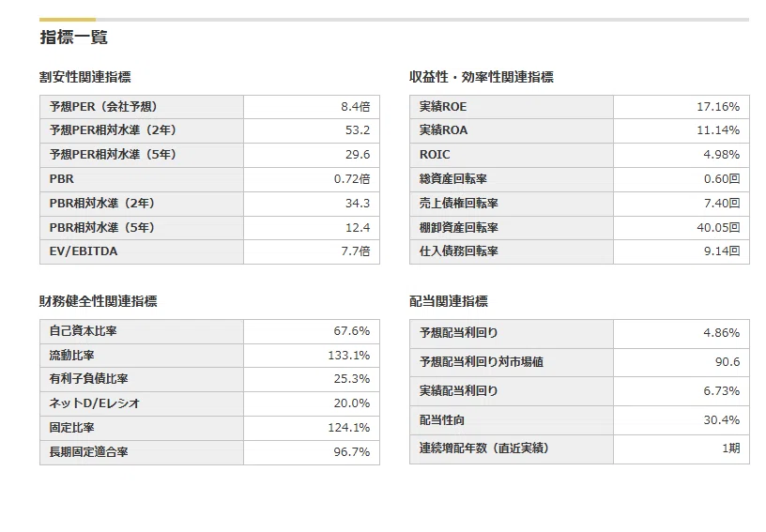Click the 総資産回転率 row label
The width and height of the screenshot is (766, 532).
point(452,178)
